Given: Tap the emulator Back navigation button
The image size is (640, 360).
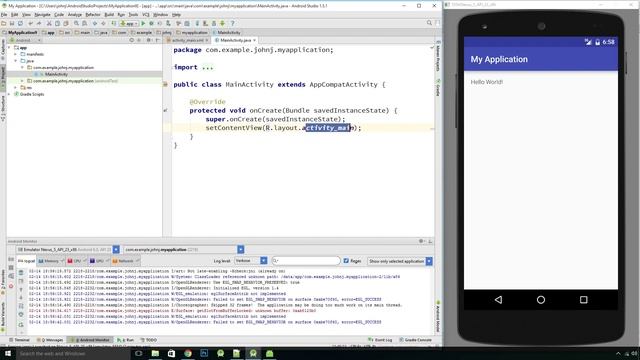Looking at the screenshot, I should [x=498, y=300].
